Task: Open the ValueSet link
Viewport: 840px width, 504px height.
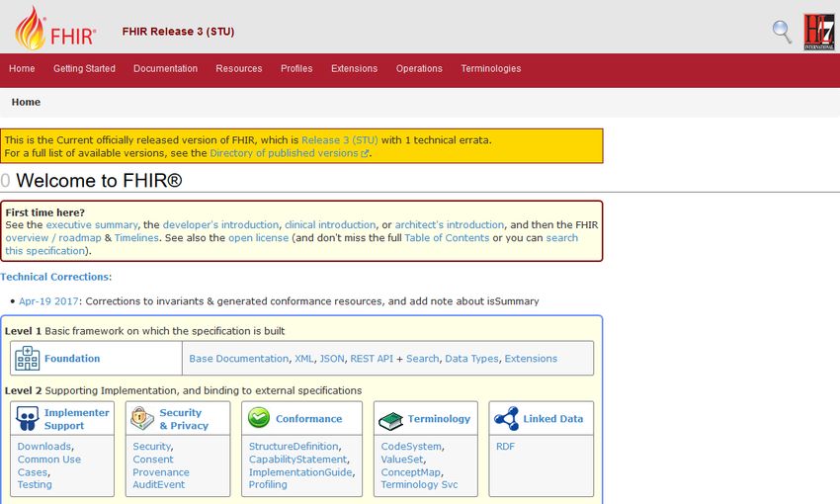Action: click(402, 459)
